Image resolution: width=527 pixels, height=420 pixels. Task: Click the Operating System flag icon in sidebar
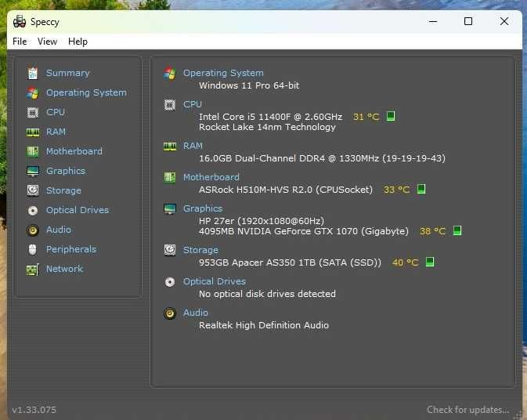click(33, 92)
